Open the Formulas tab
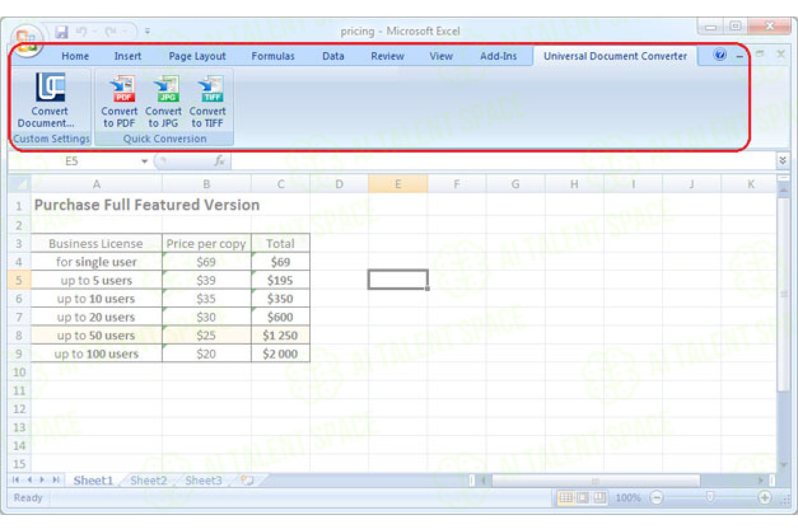Viewport: 798px width, 532px height. pos(273,56)
